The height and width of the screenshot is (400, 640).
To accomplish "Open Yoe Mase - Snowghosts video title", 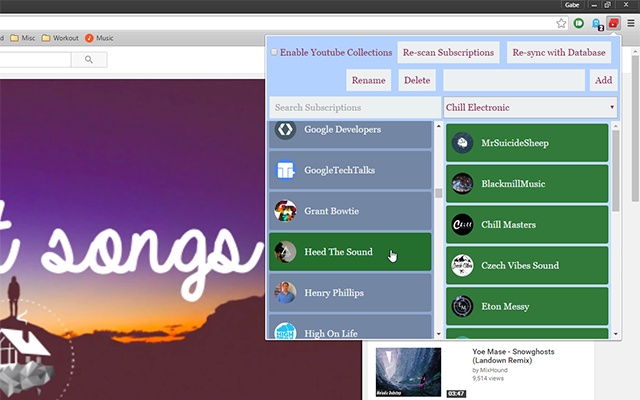I will click(x=513, y=356).
